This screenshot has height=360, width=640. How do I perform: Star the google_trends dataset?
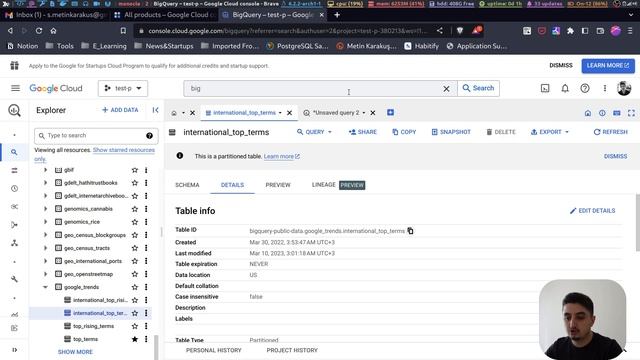point(135,287)
